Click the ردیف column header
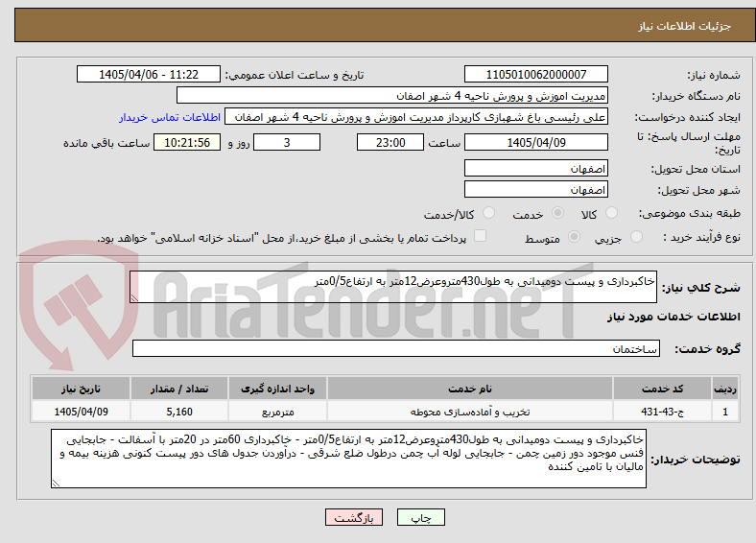 [x=724, y=389]
